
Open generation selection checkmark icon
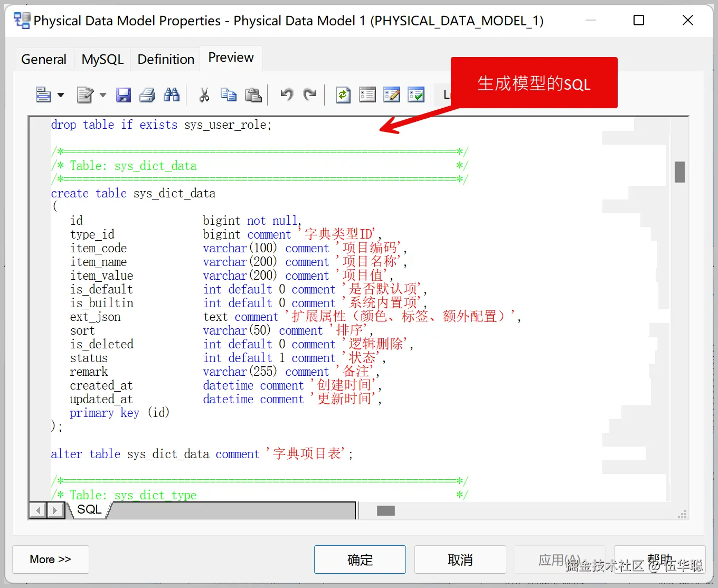(417, 94)
